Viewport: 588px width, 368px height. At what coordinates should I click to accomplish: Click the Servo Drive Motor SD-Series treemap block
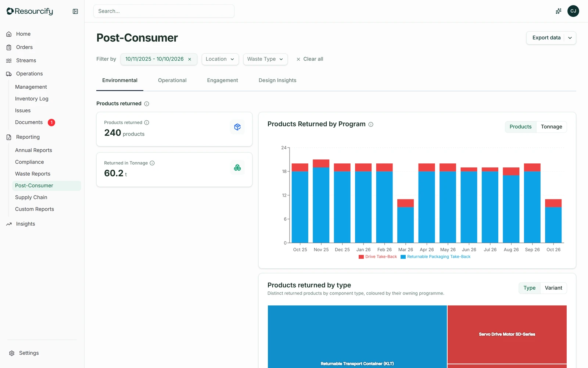507,334
